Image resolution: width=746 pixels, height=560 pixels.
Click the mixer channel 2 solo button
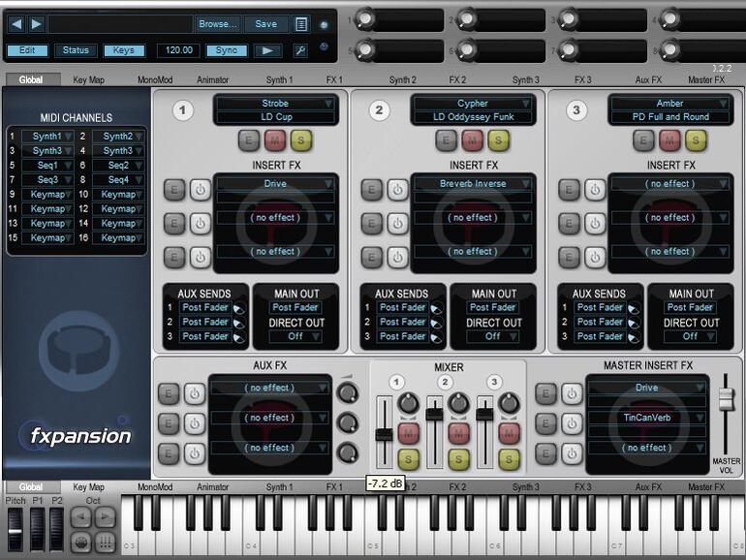(458, 459)
